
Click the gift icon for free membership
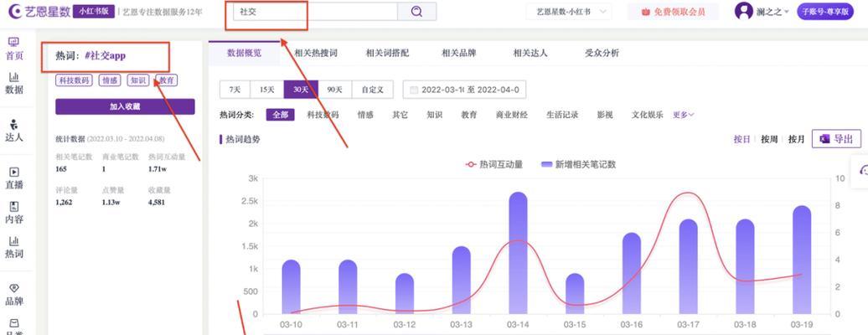click(645, 12)
